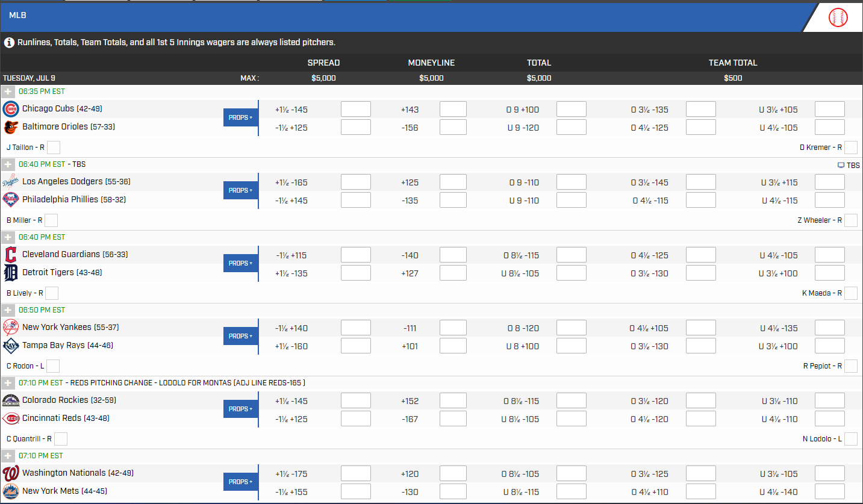Check the J Taillon pitcher checkbox
The height and width of the screenshot is (504, 863).
tap(54, 148)
